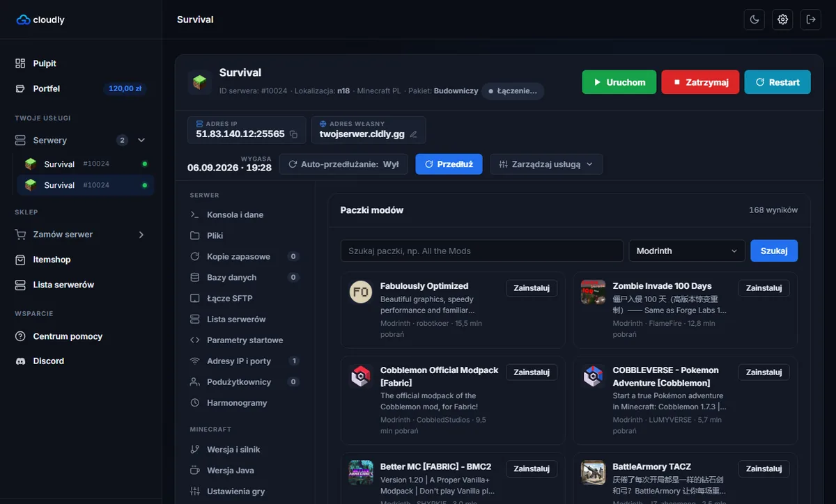Viewport: 836px width, 504px height.
Task: Click the Fabulously Optimized pack icon
Action: [x=361, y=292]
